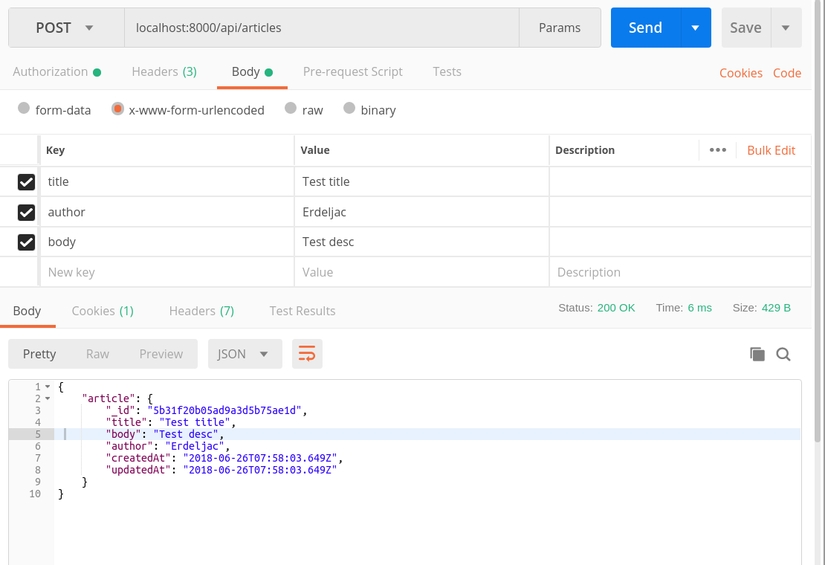825x565 pixels.
Task: Uncheck the title parameter checkbox
Action: point(26,182)
